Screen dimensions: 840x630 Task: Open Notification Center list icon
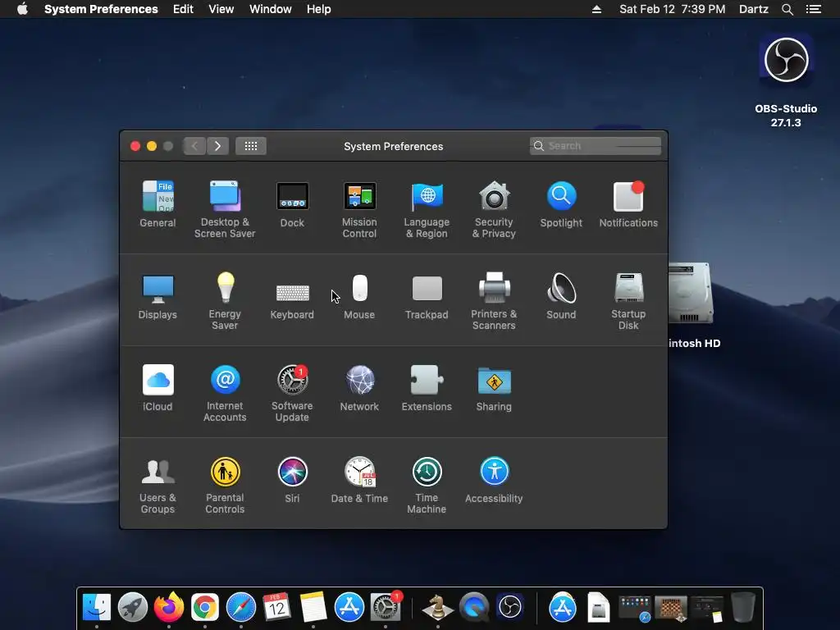tap(814, 9)
